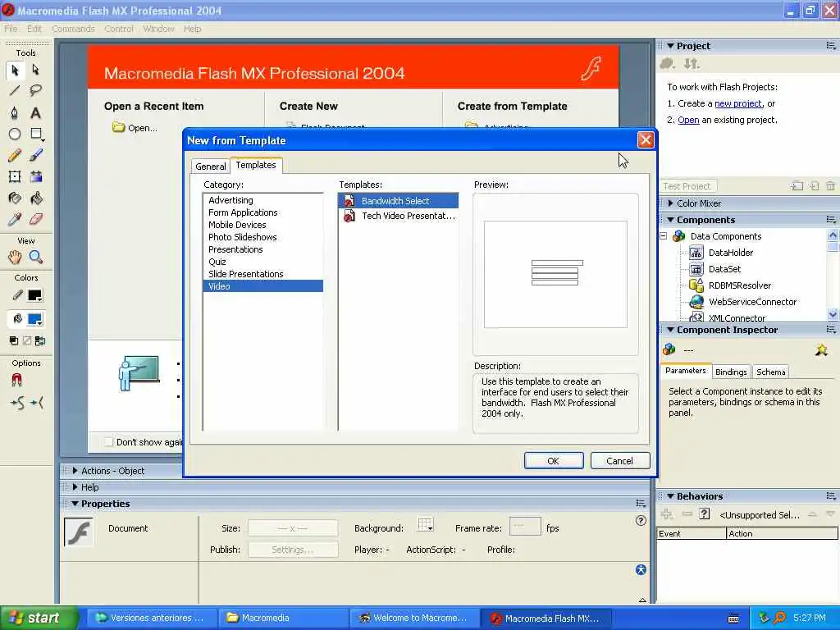The height and width of the screenshot is (630, 840).
Task: Click the Swap Colors icon
Action: (40, 340)
